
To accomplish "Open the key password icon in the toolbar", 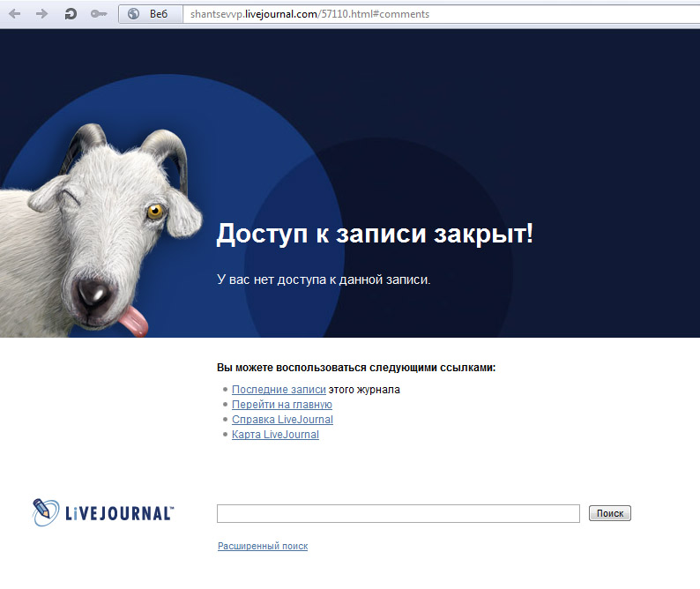I will [99, 13].
